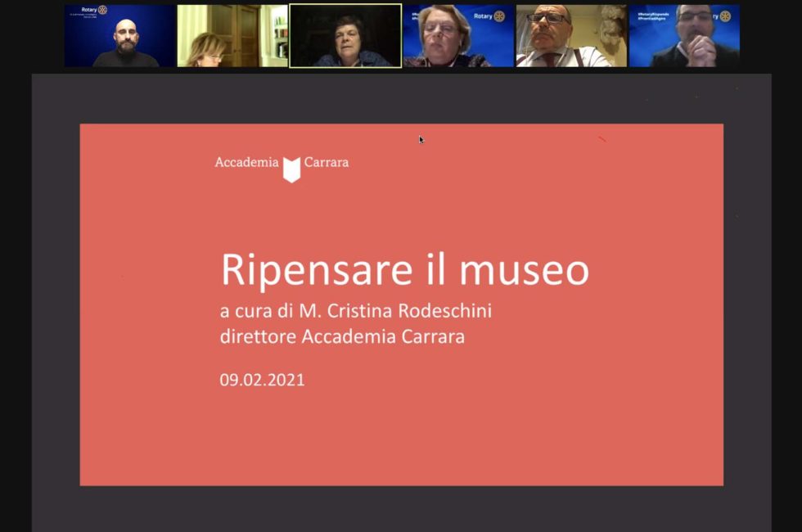Click the small red mark on slide
This screenshot has height=532, width=802.
coord(601,139)
